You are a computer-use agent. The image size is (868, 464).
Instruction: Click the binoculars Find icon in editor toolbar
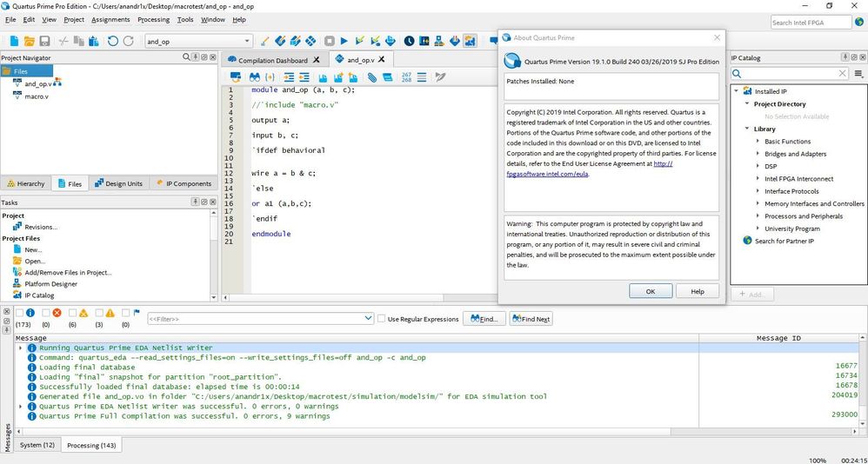tap(254, 77)
